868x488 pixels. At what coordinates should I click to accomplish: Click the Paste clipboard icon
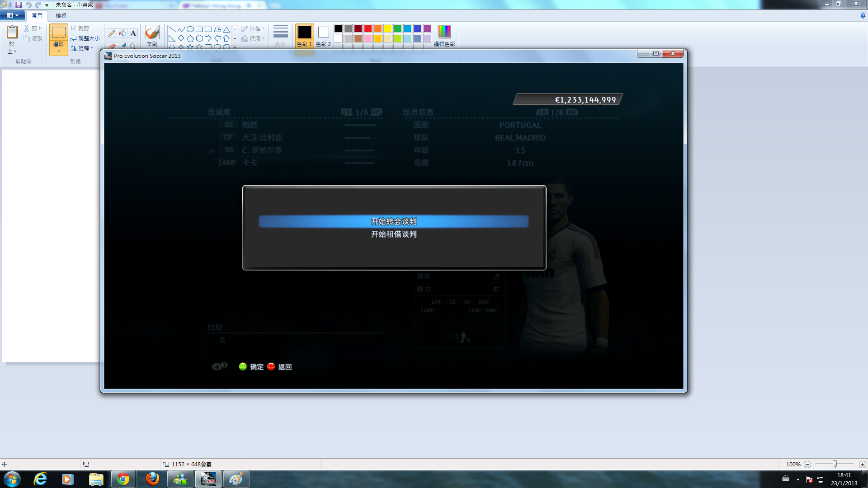[x=12, y=33]
